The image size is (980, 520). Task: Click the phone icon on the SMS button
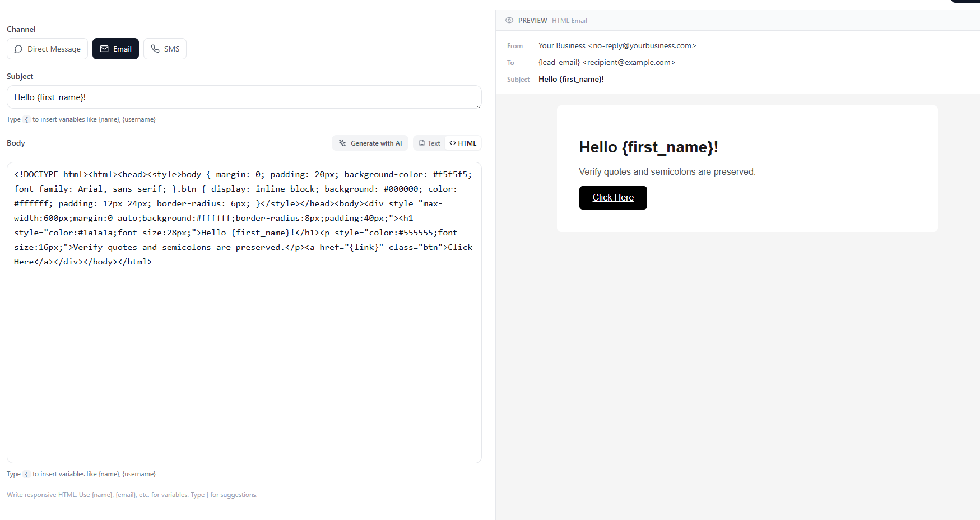pos(155,49)
